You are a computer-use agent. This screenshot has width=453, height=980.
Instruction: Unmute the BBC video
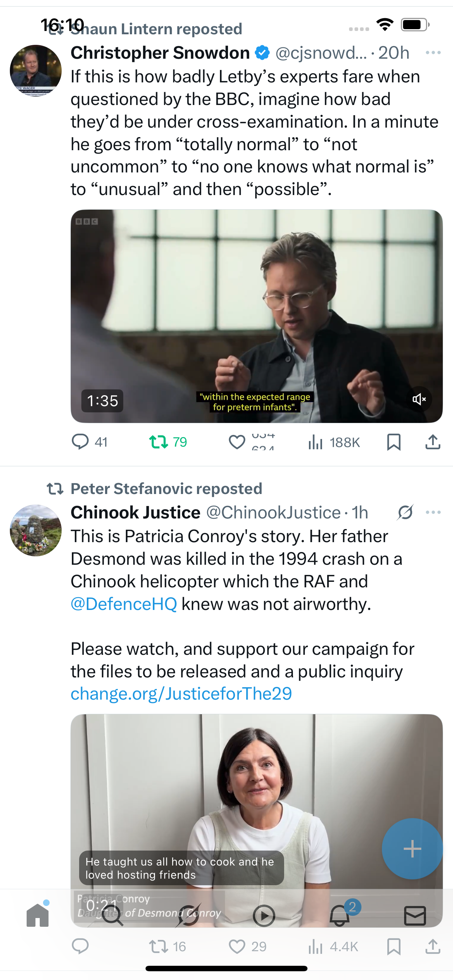tap(419, 399)
